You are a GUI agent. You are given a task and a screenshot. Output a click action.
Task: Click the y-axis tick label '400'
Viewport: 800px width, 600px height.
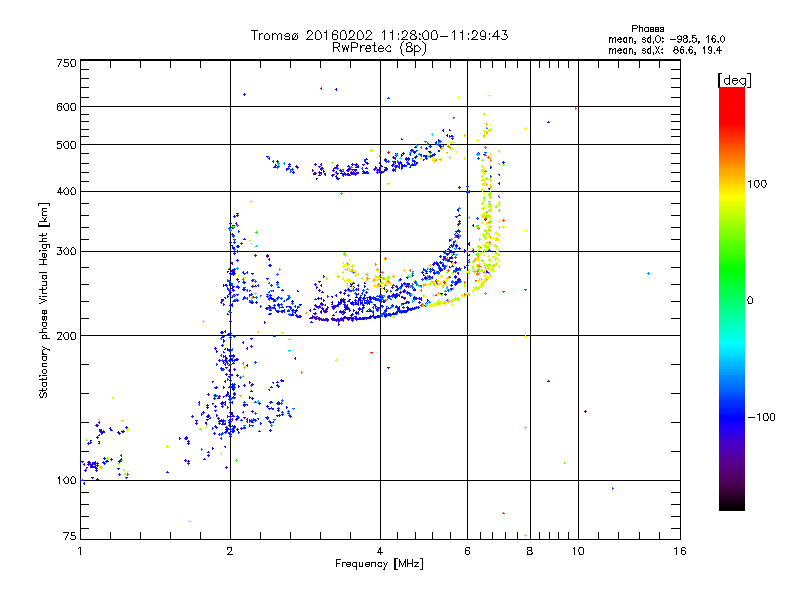[x=66, y=192]
